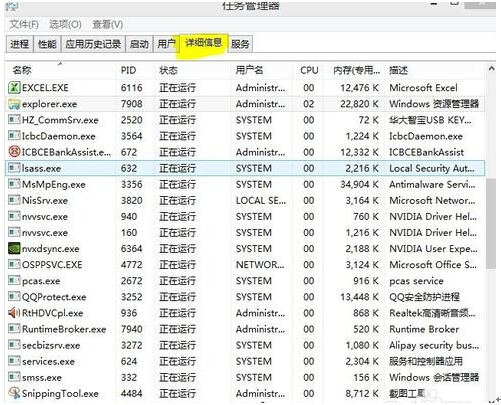Click the Microsoft Excel description

point(423,88)
